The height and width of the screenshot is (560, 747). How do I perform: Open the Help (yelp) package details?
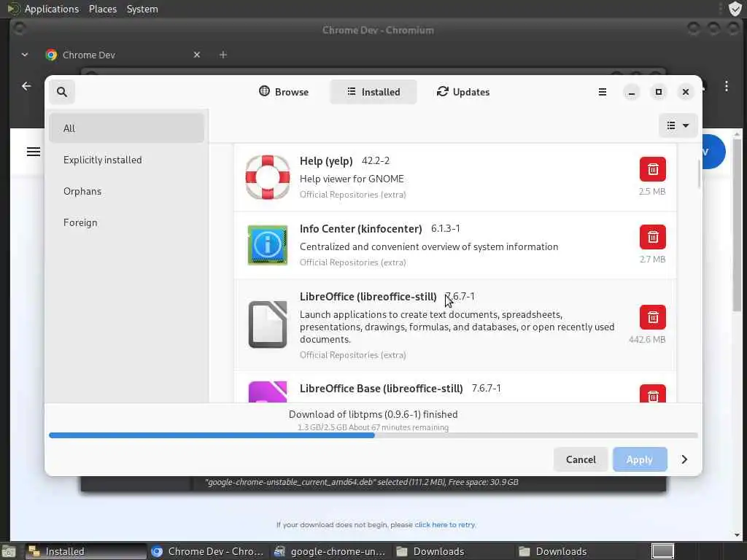coord(455,177)
